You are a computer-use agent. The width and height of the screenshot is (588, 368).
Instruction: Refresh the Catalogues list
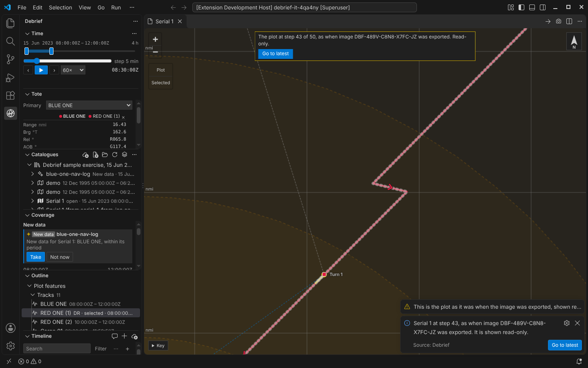tap(115, 155)
